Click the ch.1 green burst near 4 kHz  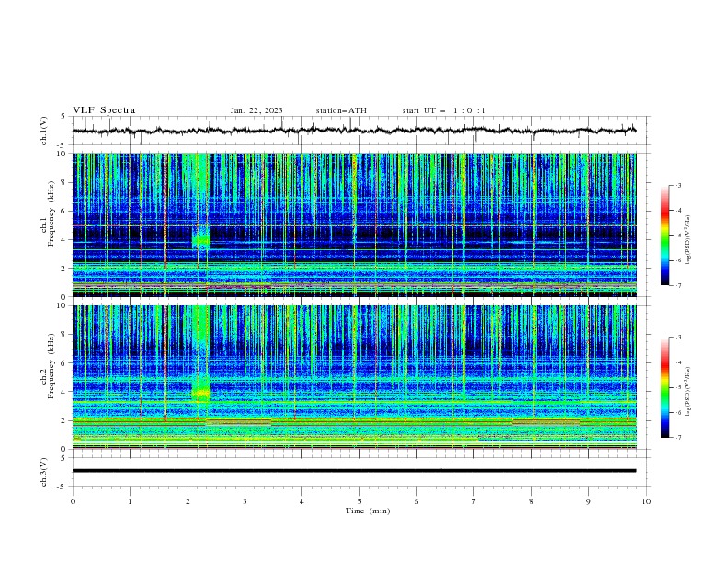pyautogui.click(x=201, y=238)
